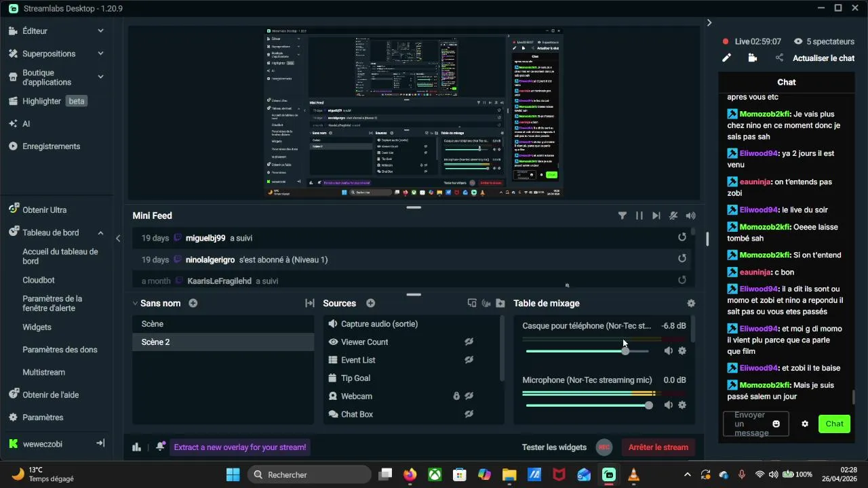The image size is (868, 488).
Task: Click Extract a new overlay banner
Action: [240, 447]
